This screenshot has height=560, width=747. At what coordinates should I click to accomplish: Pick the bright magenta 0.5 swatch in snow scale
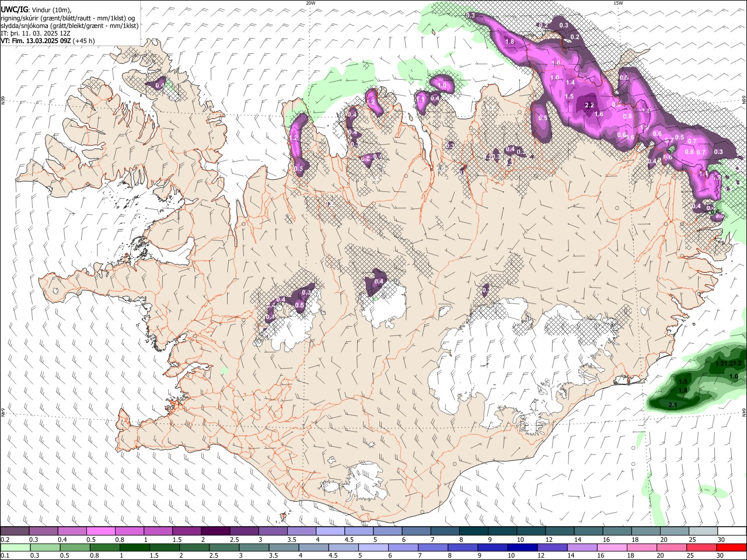click(x=101, y=531)
